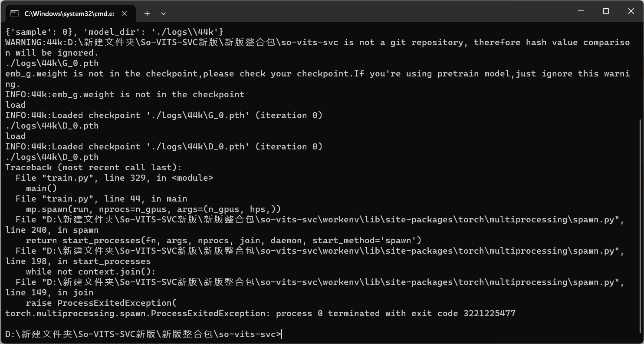Click the vertical scrollbar thumb

click(641, 226)
